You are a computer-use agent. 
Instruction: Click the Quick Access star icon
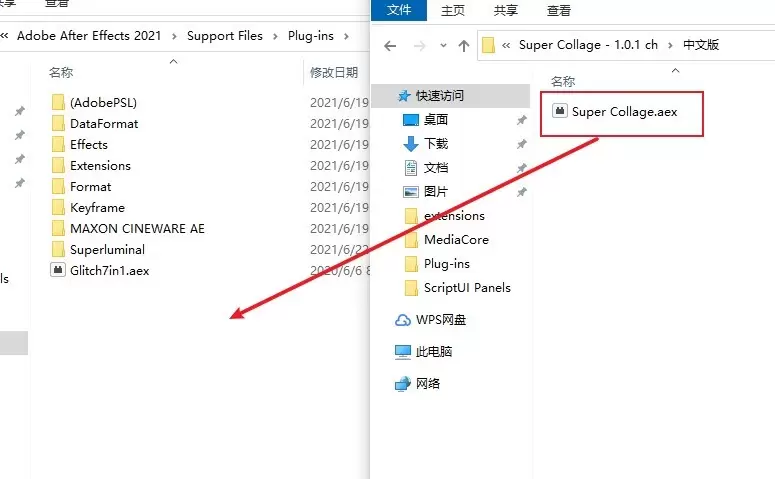(x=404, y=96)
